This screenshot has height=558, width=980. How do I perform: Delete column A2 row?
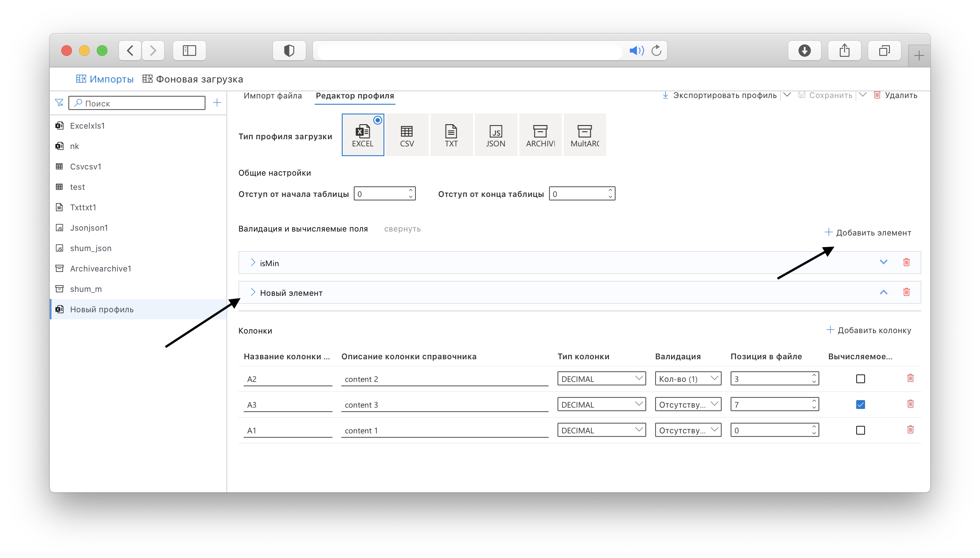pyautogui.click(x=910, y=378)
